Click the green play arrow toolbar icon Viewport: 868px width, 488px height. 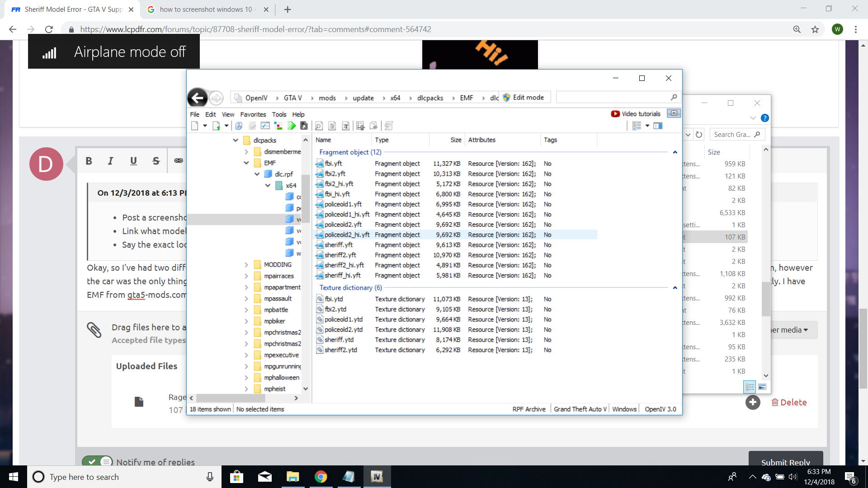[292, 126]
